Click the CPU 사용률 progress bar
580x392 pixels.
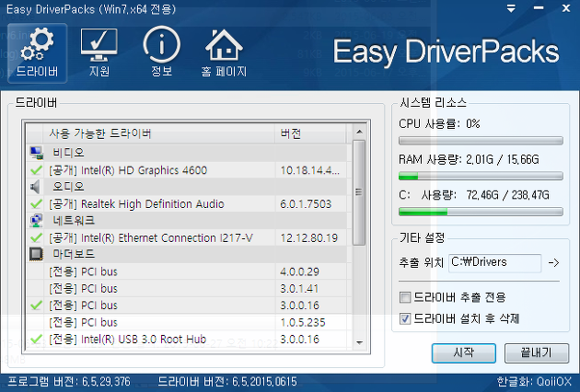(481, 141)
